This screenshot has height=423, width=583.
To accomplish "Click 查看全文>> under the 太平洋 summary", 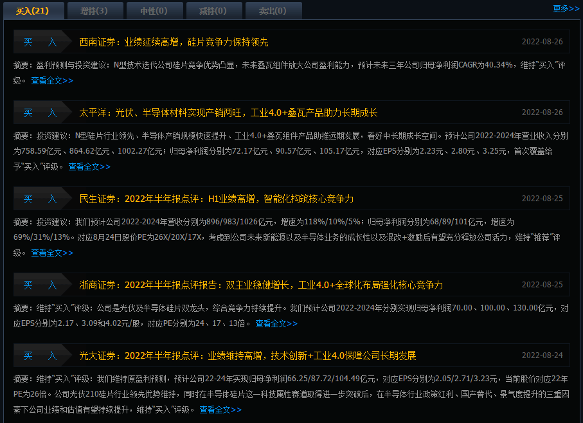I will tap(90, 167).
